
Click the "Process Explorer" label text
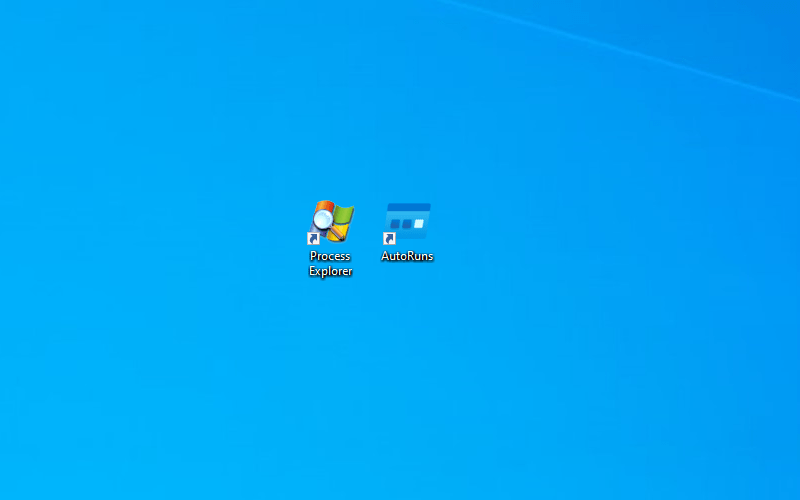point(330,264)
